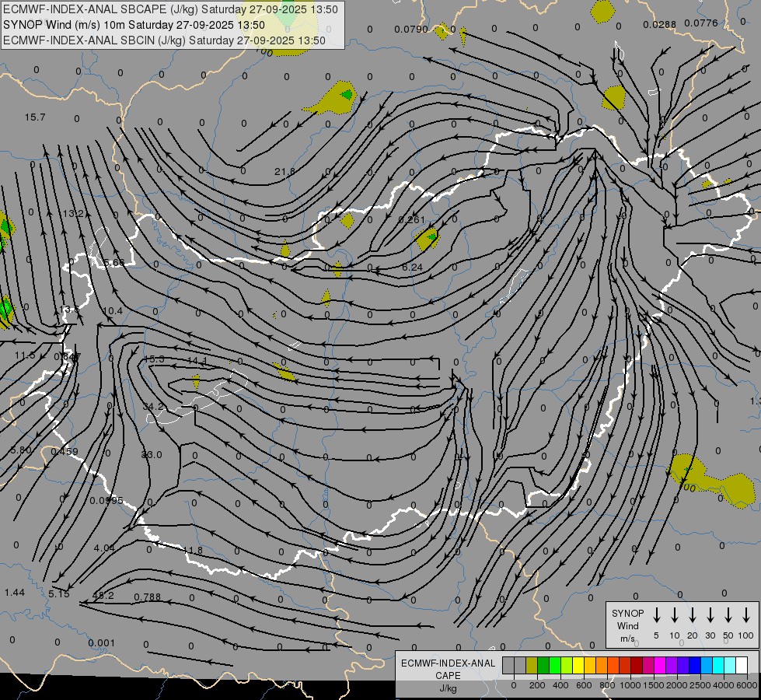Image resolution: width=761 pixels, height=700 pixels.
Task: Click the 'ECMWF-INDEX-ANAL' legend label
Action: point(448,663)
